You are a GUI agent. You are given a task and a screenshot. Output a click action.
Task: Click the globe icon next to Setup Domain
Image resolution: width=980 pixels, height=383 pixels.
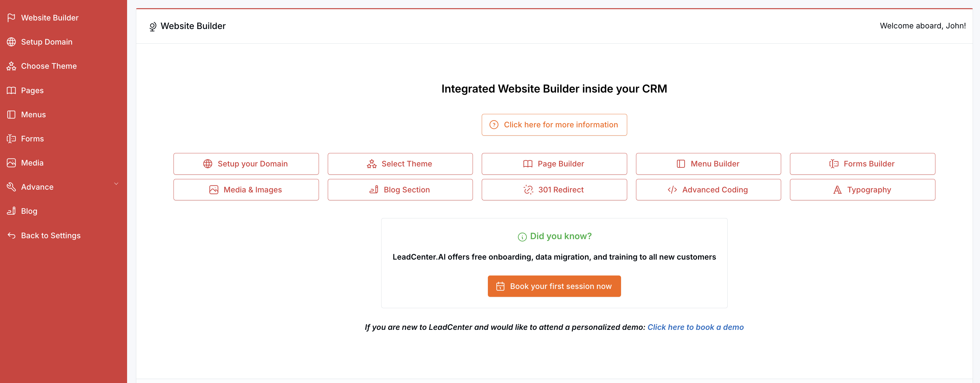click(11, 42)
